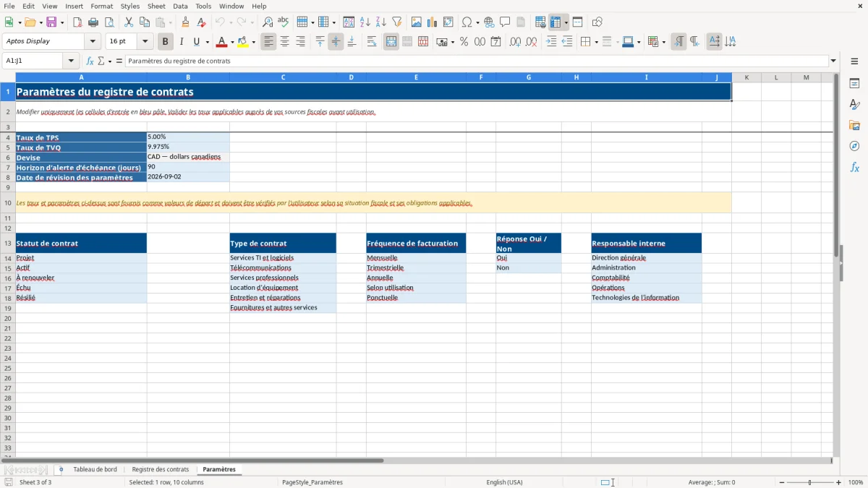Apply the font color red swatch

click(221, 42)
